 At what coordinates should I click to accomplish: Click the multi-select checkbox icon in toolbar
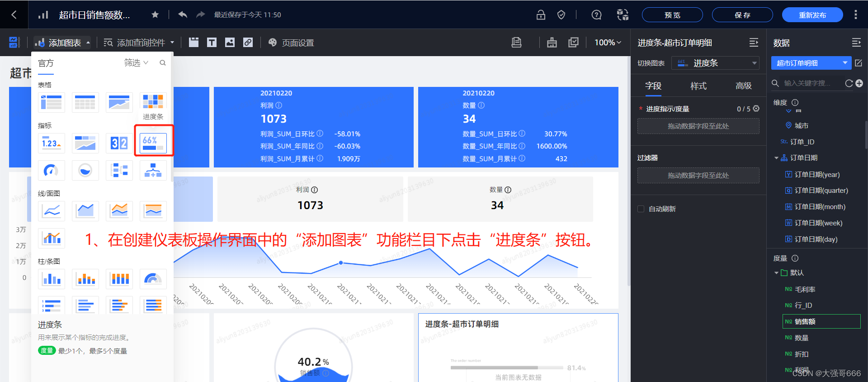[573, 43]
